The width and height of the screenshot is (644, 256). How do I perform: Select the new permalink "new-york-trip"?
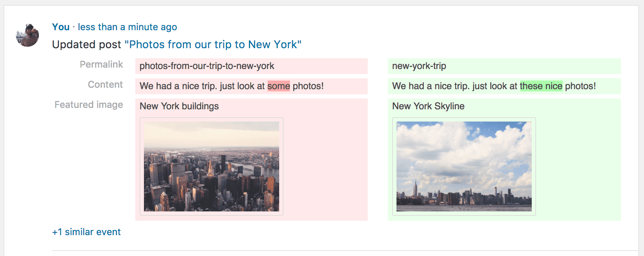point(418,66)
